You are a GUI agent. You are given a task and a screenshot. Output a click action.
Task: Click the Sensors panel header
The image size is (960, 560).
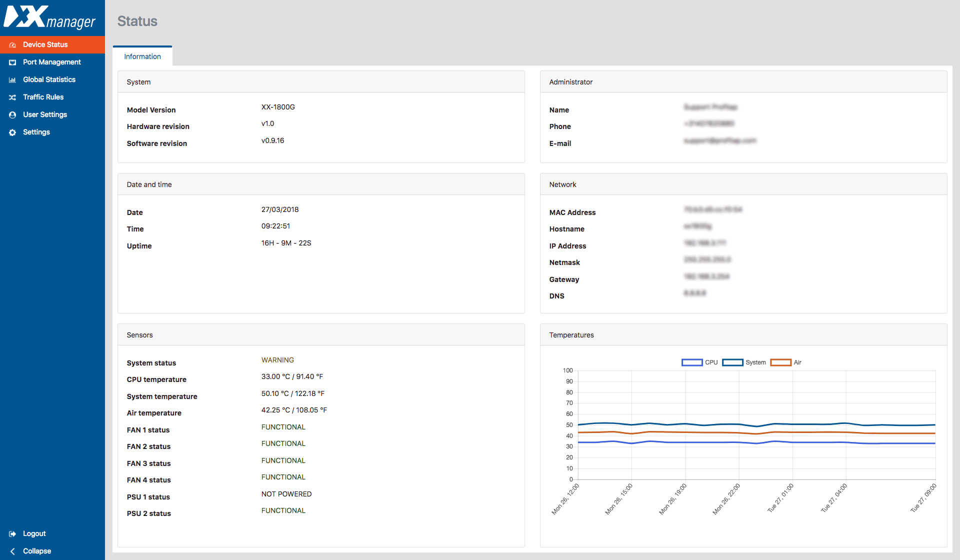(321, 335)
